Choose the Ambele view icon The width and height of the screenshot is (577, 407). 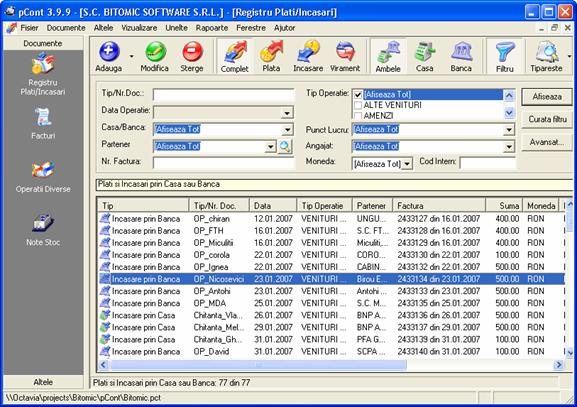[x=388, y=52]
